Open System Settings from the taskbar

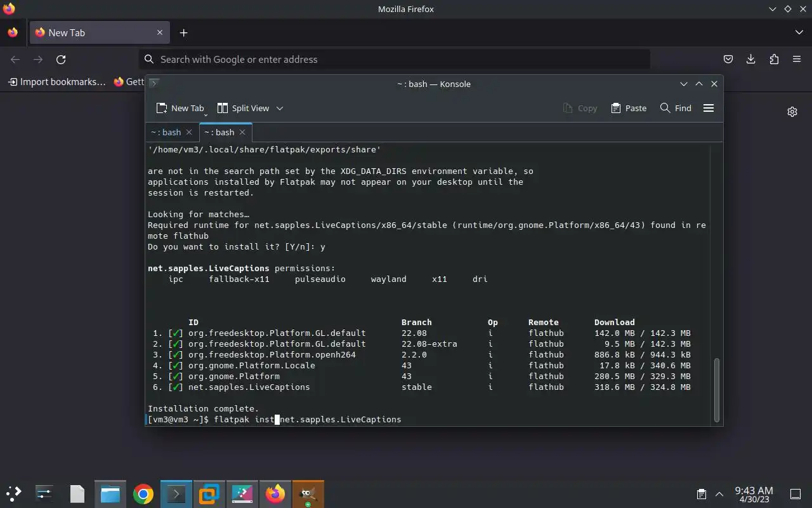tap(44, 493)
